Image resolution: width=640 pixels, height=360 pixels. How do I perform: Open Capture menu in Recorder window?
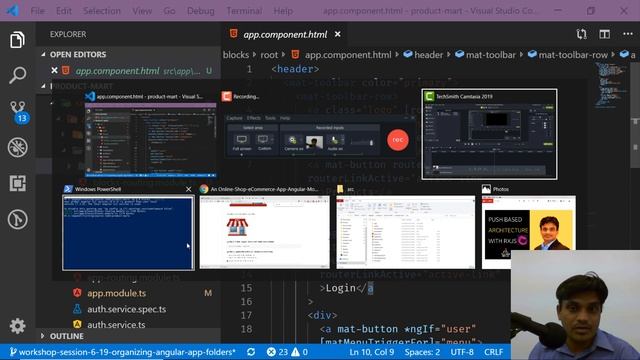coord(234,118)
